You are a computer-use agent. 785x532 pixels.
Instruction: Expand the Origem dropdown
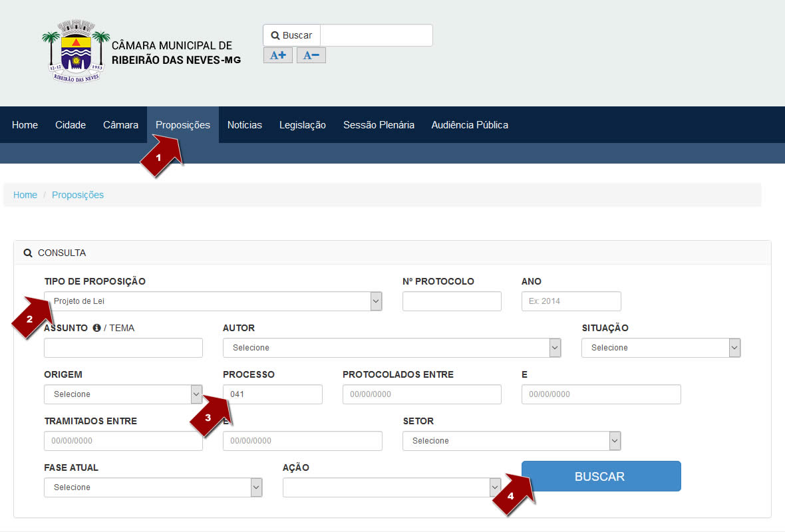coord(123,394)
